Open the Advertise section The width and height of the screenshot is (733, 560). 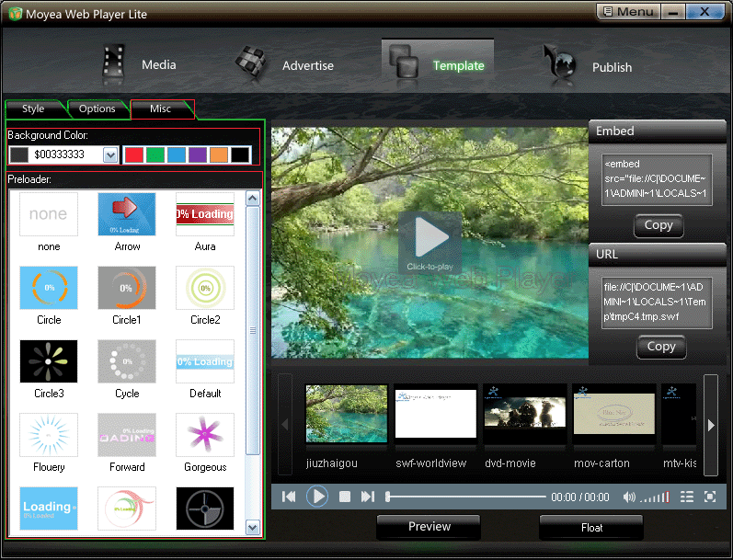tap(284, 65)
